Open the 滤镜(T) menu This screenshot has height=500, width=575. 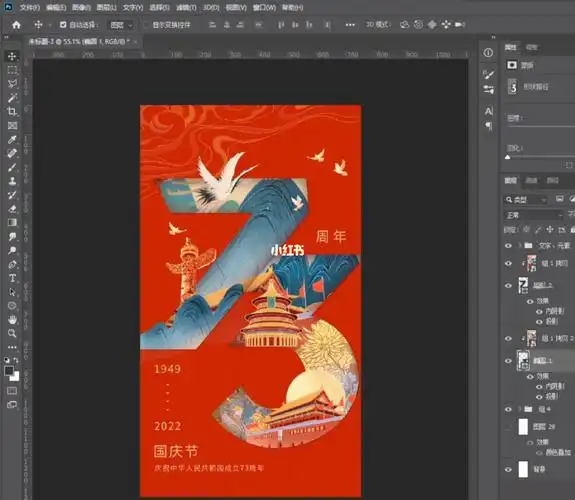[186, 7]
